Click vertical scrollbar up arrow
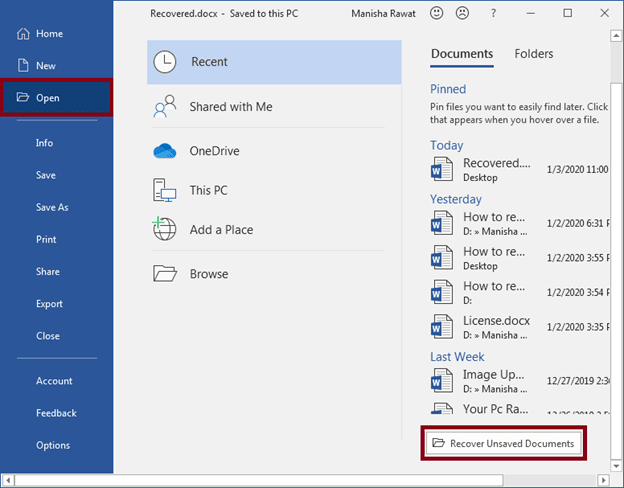 (616, 36)
